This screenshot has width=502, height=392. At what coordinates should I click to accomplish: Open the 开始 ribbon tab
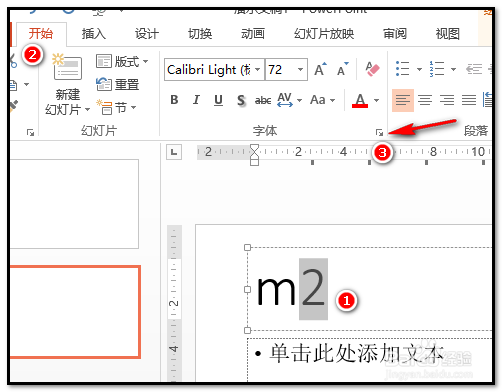click(x=41, y=34)
